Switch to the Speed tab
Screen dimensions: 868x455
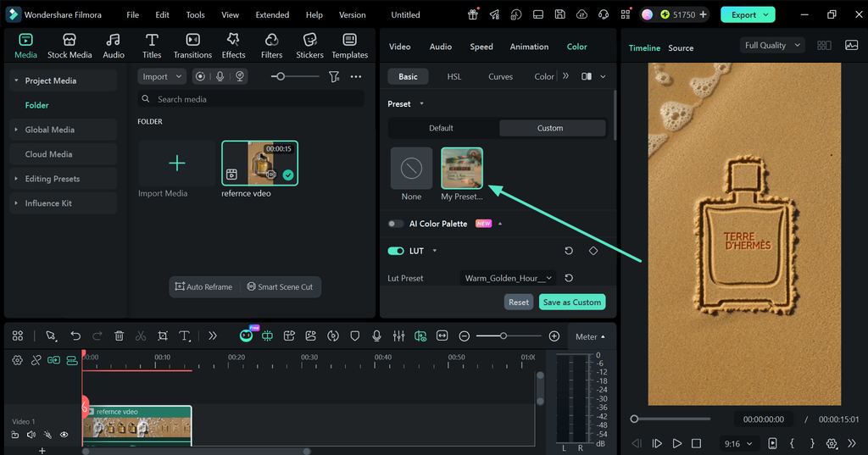[x=481, y=47]
